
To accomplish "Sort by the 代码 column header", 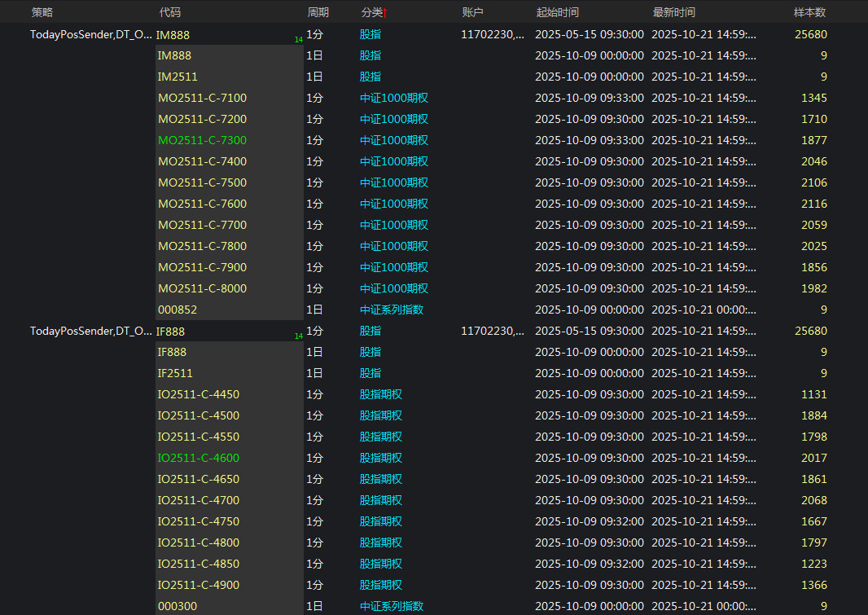I will (x=170, y=12).
